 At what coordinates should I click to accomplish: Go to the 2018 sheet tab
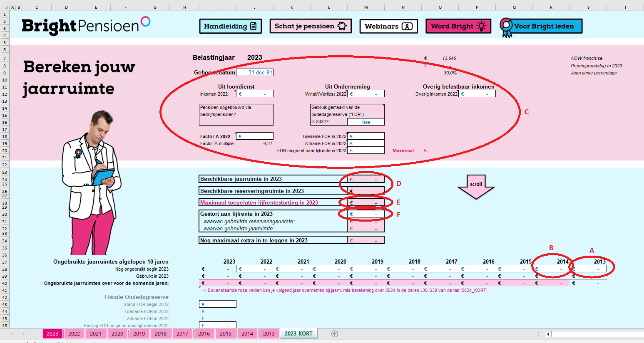[161, 334]
